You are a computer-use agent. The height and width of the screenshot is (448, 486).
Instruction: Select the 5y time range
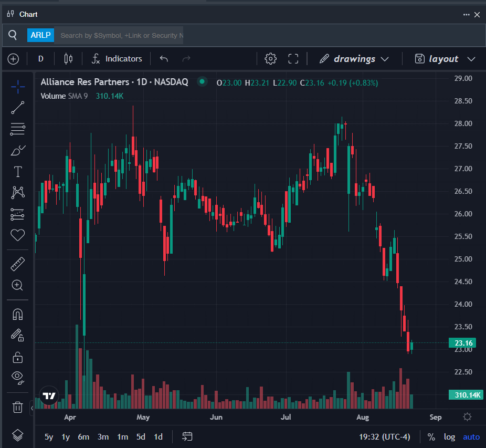49,437
